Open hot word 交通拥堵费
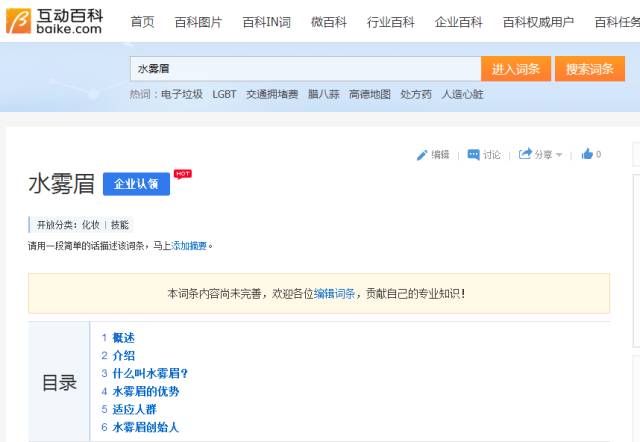This screenshot has width=640, height=442. pyautogui.click(x=272, y=94)
